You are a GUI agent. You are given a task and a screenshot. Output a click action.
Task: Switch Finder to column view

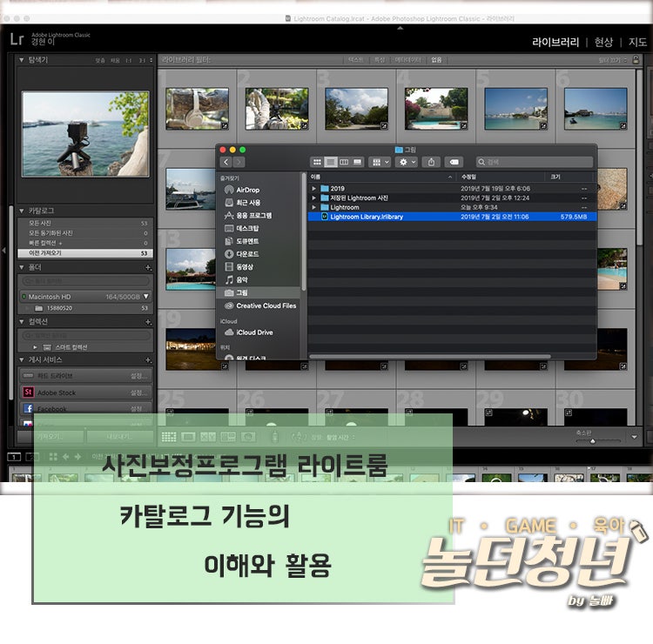[344, 162]
